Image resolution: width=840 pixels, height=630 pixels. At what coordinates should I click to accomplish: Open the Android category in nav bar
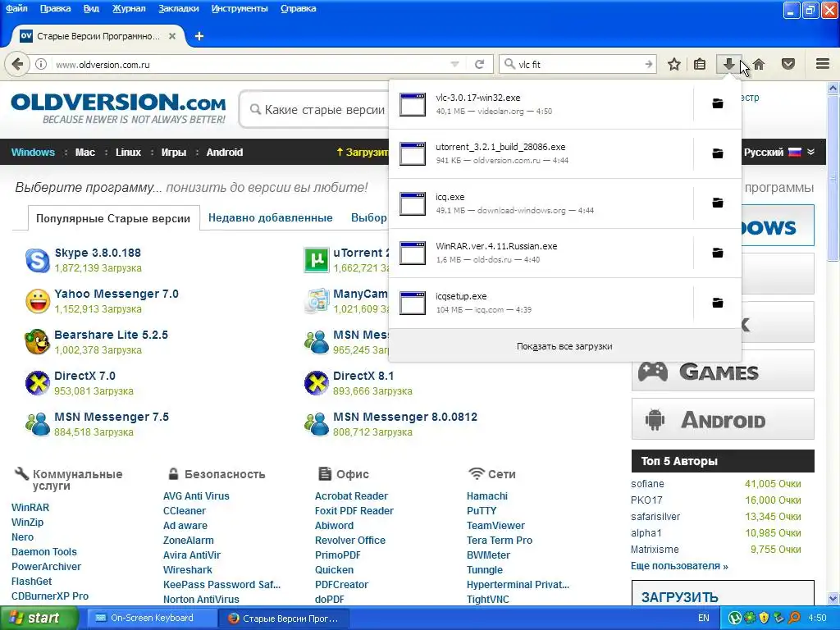point(225,152)
